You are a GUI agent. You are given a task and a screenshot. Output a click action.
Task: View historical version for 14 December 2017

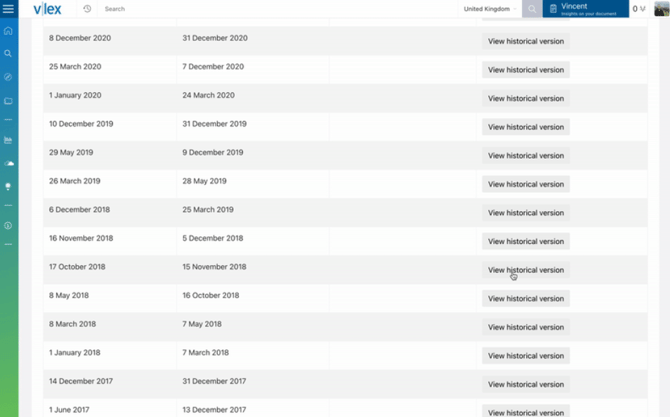click(526, 385)
